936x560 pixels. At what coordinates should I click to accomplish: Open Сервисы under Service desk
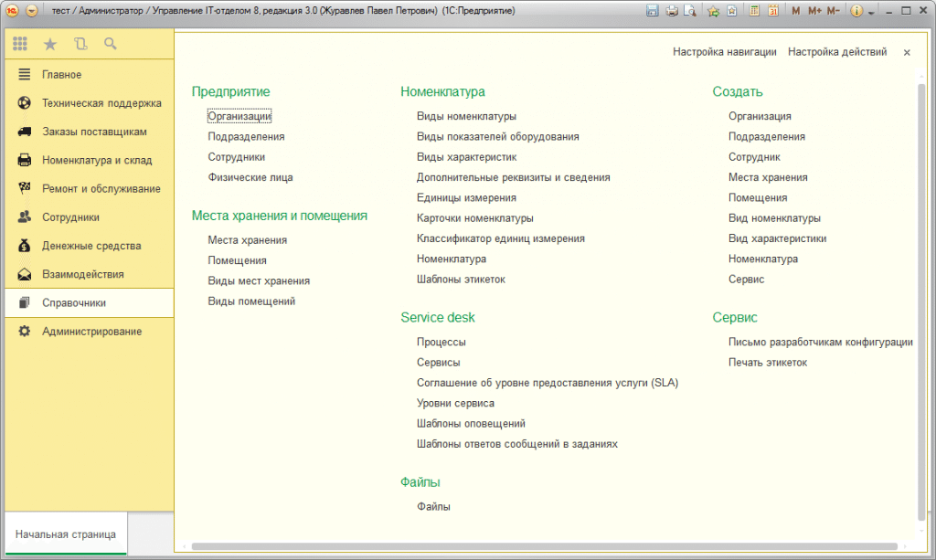pyautogui.click(x=438, y=362)
